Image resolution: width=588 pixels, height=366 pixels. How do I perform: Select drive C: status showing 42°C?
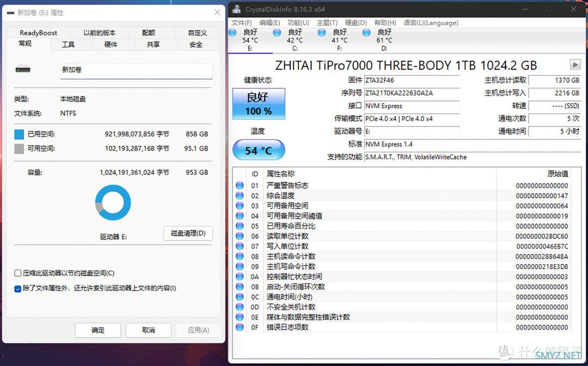[x=295, y=36]
